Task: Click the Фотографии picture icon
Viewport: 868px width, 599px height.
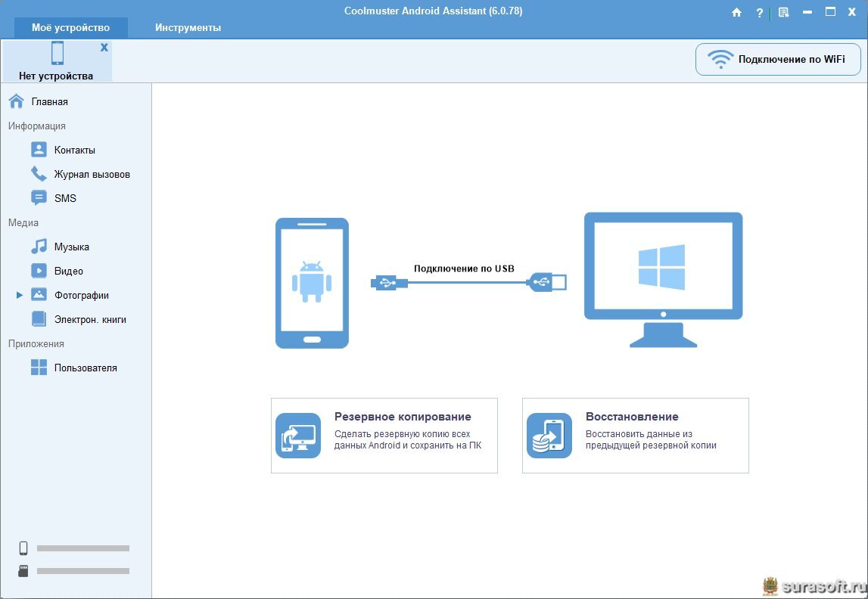Action: point(39,295)
